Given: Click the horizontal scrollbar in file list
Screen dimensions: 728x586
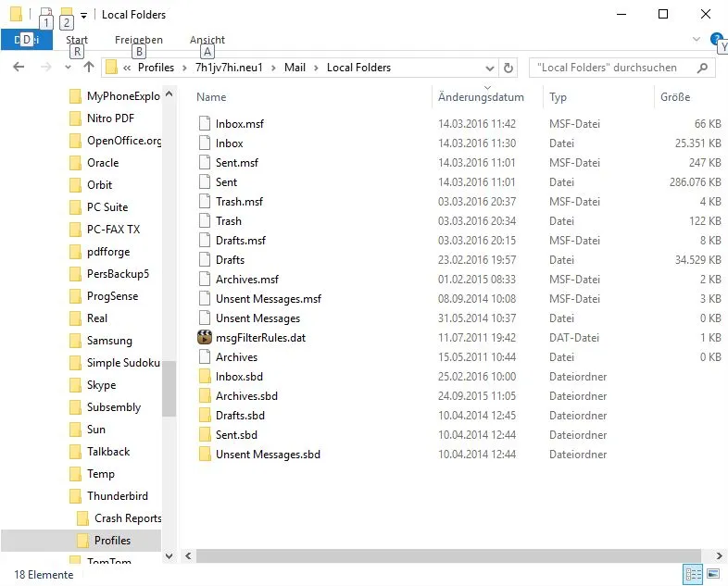Looking at the screenshot, I should pyautogui.click(x=448, y=555).
